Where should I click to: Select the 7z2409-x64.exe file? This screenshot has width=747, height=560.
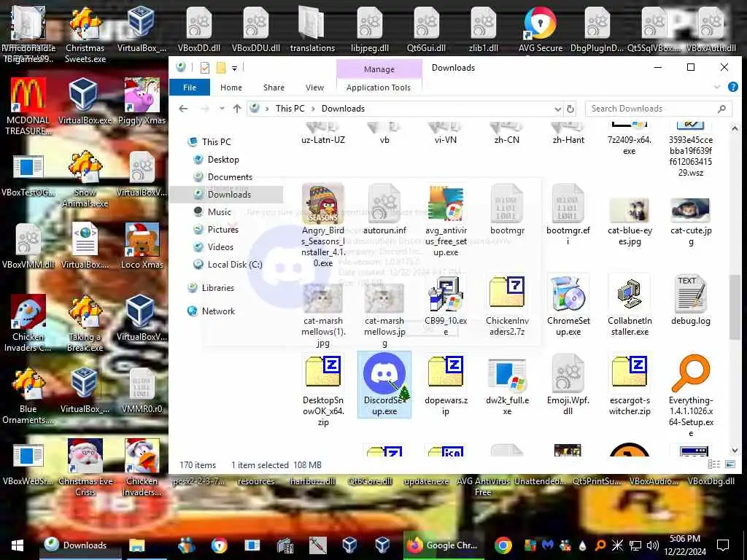click(630, 139)
